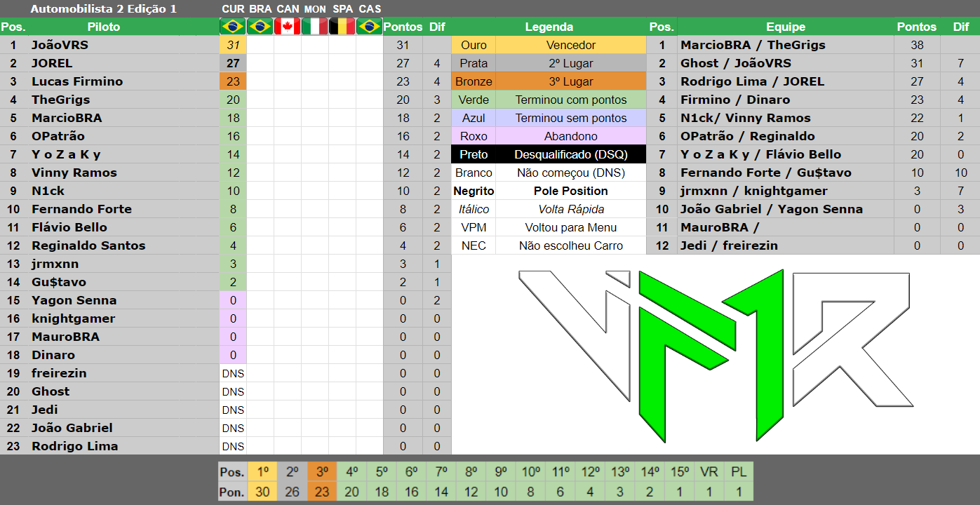This screenshot has width=980, height=505.
Task: Select team João Gabriel / Yagon Senna
Action: 772,209
